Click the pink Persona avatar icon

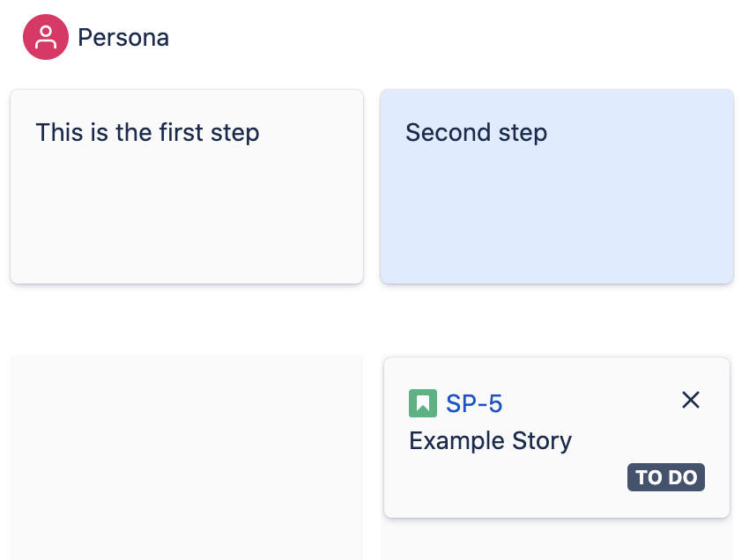point(46,37)
